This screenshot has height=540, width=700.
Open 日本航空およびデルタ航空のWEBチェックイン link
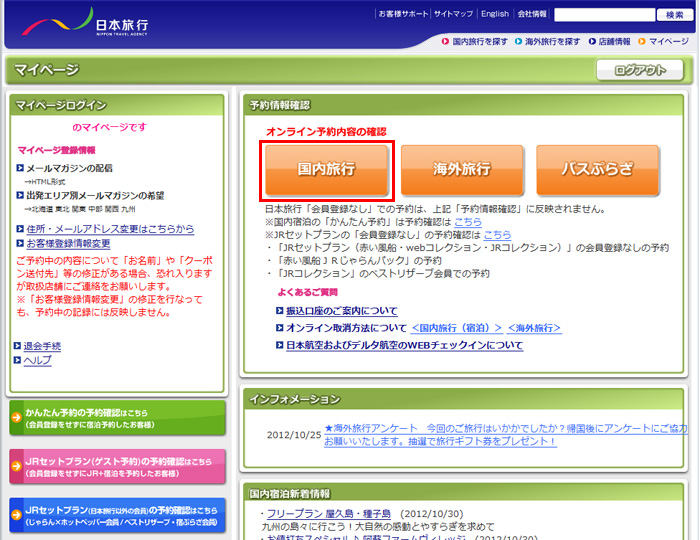point(404,345)
